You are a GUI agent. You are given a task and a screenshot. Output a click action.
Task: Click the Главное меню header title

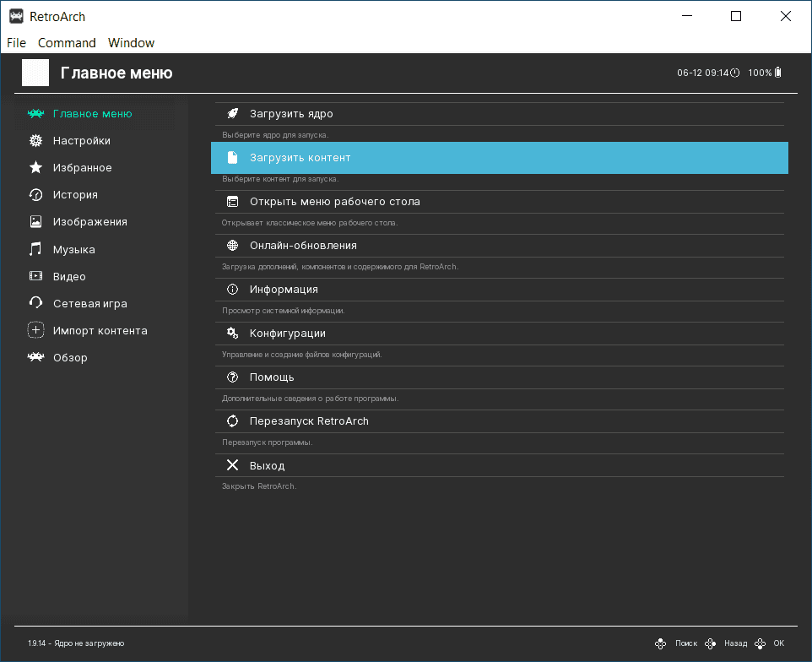coord(116,73)
